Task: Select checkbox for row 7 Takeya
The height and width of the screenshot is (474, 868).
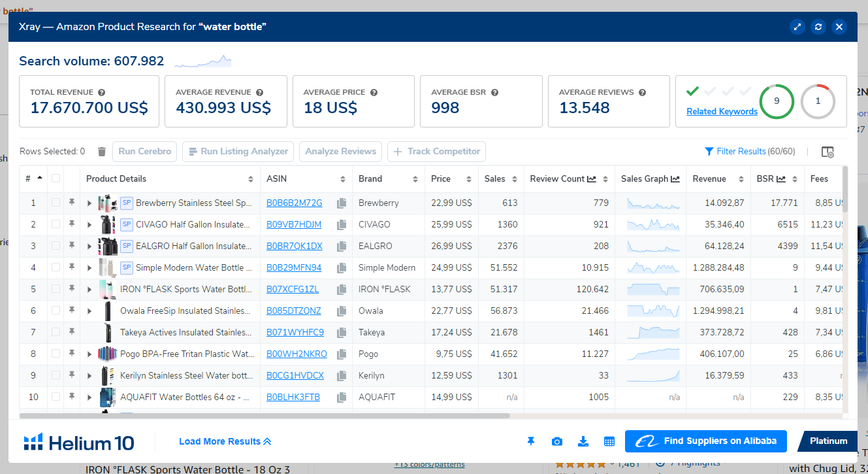Action: tap(56, 332)
